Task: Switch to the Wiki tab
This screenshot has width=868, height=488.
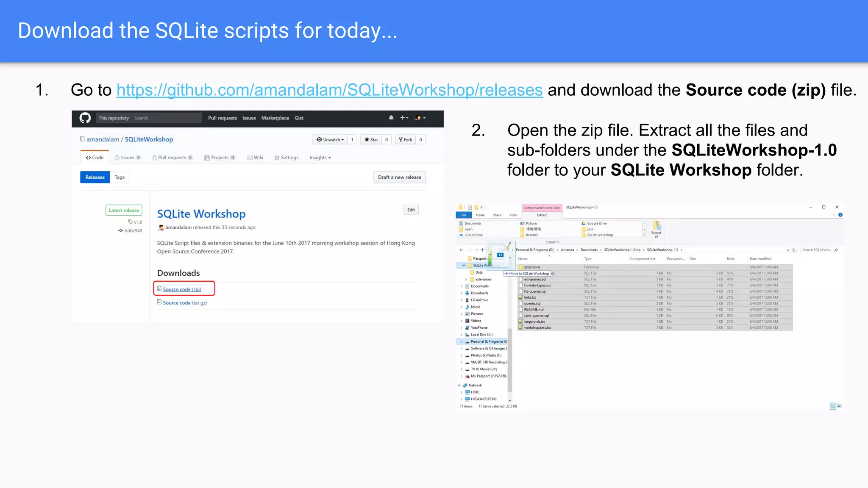Action: tap(255, 158)
